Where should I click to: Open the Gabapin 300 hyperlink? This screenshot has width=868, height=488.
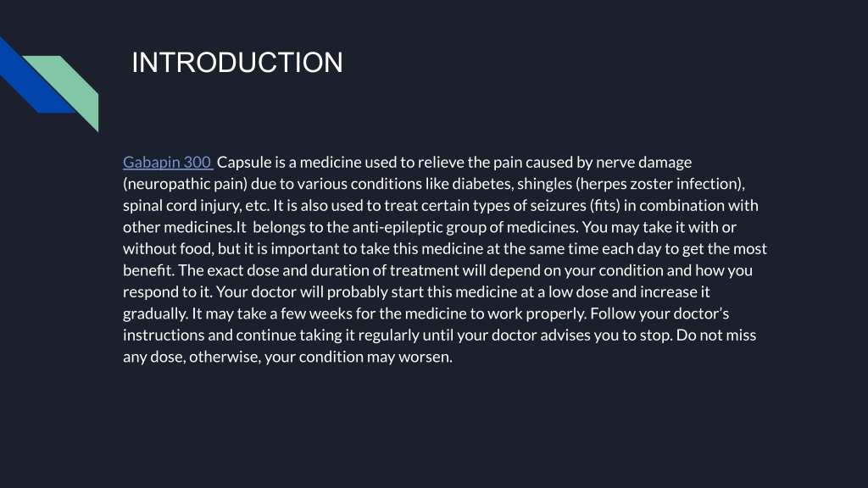pos(167,162)
